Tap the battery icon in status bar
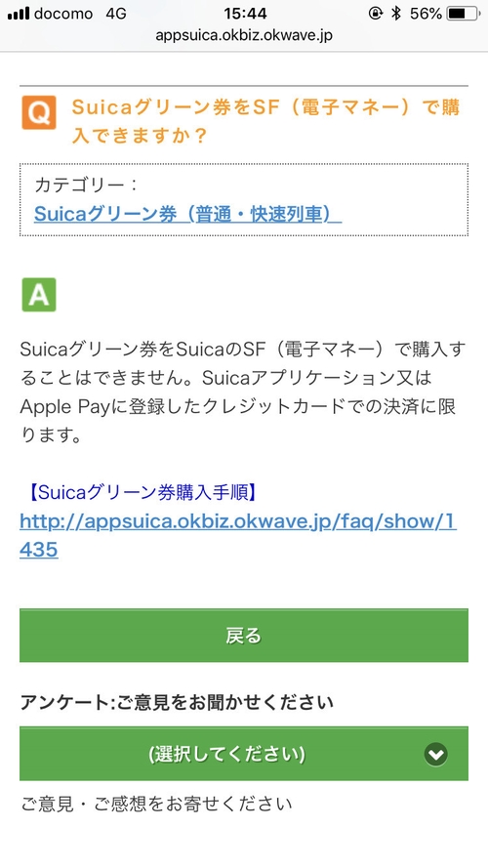The width and height of the screenshot is (488, 868). point(464,14)
